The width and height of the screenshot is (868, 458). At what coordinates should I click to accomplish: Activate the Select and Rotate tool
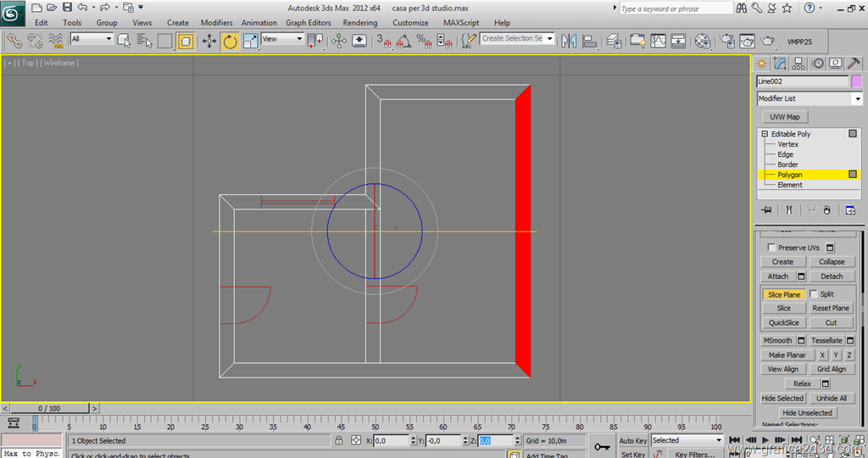[x=230, y=41]
